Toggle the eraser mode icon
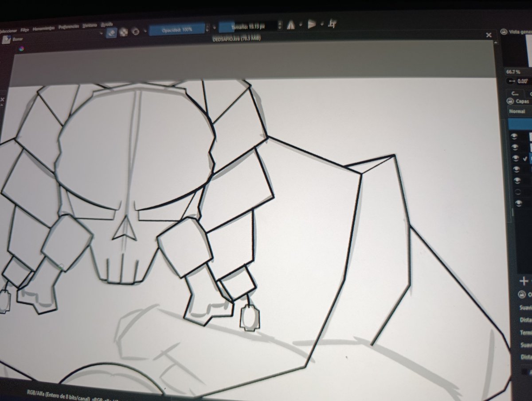 pos(111,32)
